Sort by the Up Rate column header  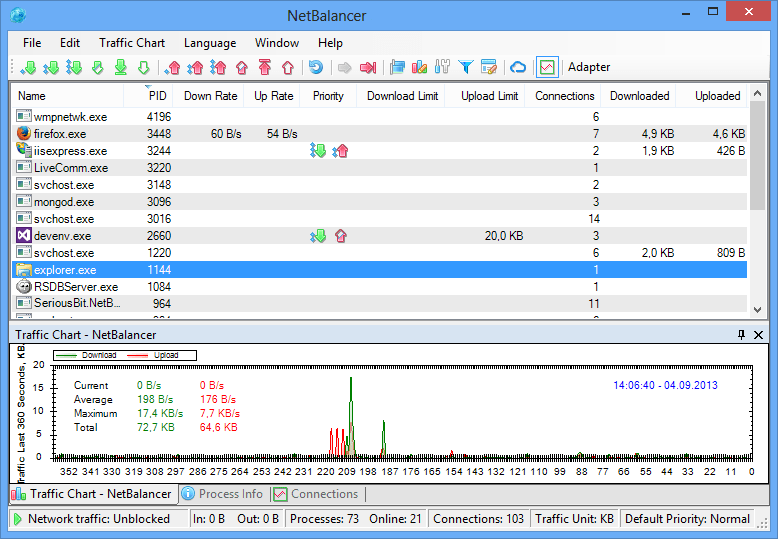pyautogui.click(x=272, y=96)
